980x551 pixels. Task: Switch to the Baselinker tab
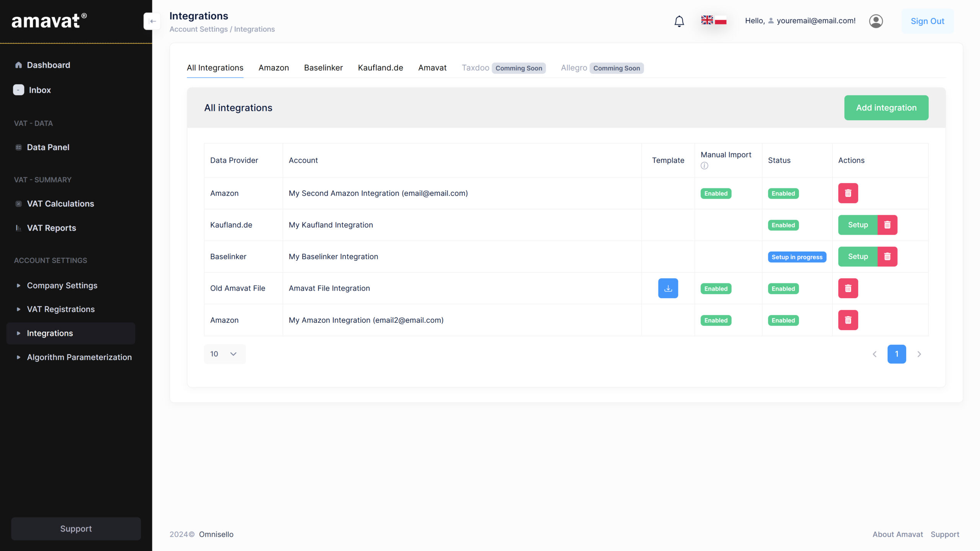coord(323,68)
